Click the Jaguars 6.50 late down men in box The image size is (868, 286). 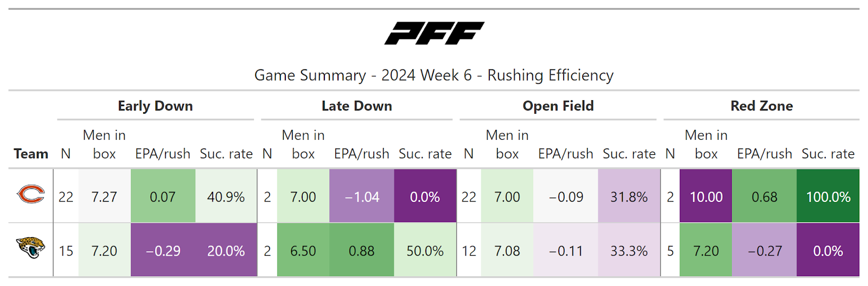click(x=303, y=251)
